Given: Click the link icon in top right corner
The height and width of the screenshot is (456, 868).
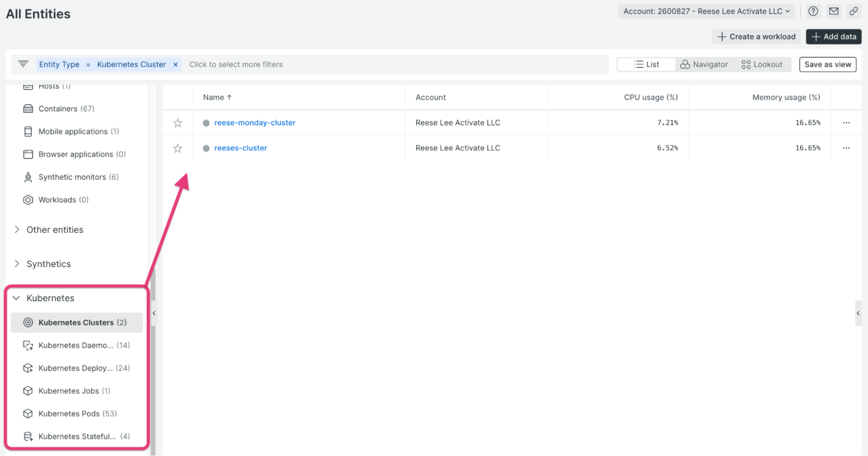Looking at the screenshot, I should click(854, 11).
